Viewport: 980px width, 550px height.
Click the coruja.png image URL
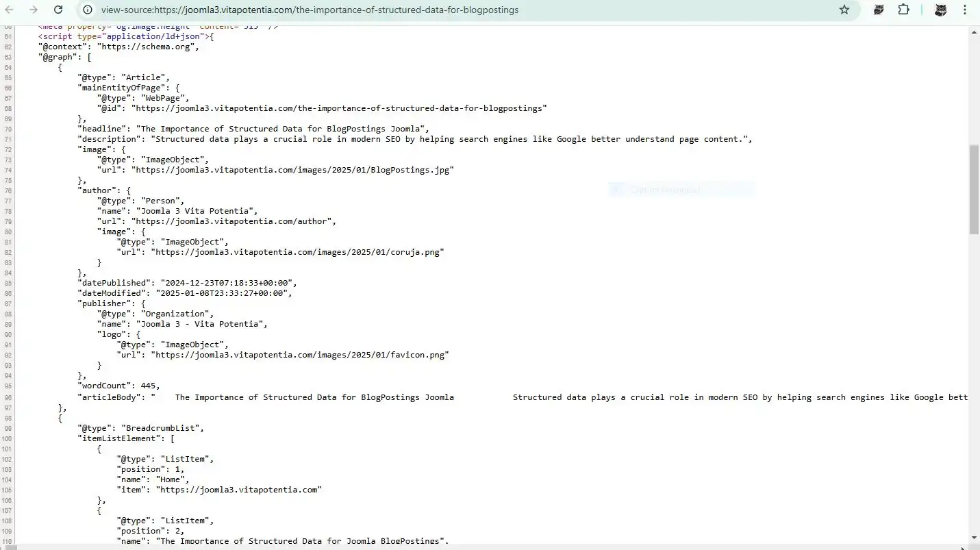(297, 252)
